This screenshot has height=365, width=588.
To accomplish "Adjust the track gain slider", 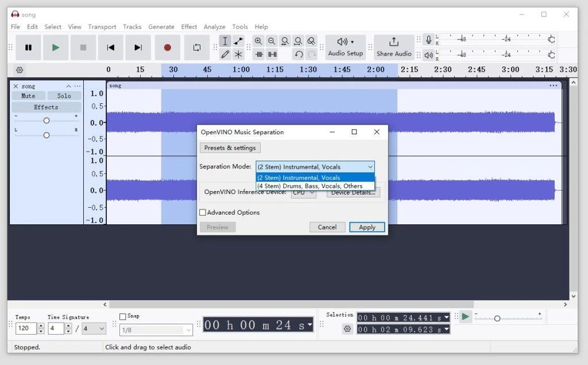I will 47,121.
